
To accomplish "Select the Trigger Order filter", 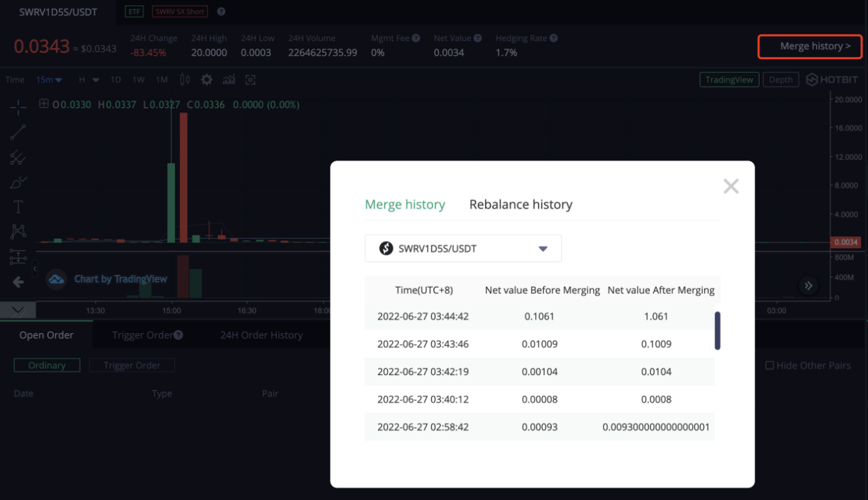I will [132, 365].
